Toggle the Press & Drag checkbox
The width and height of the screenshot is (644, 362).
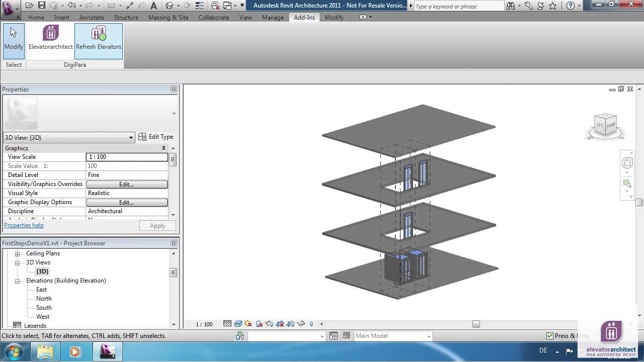coord(550,335)
